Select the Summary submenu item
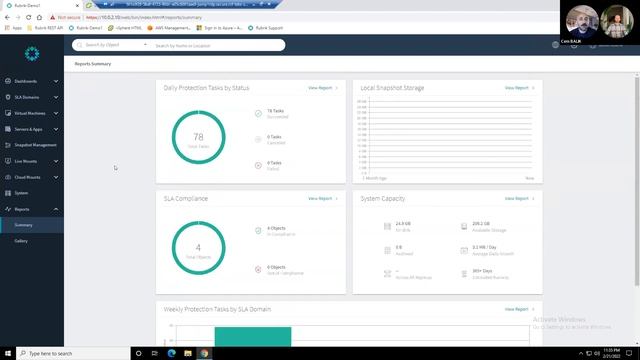 32,225
